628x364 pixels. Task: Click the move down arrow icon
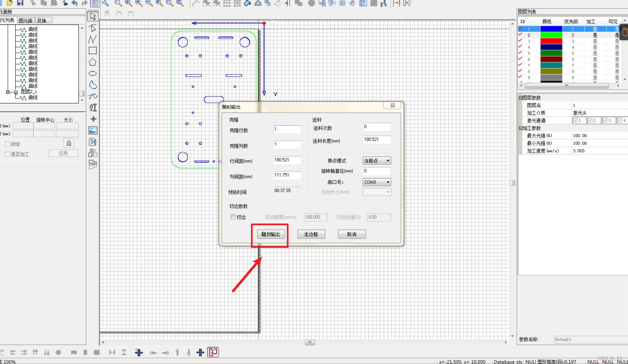click(x=189, y=352)
